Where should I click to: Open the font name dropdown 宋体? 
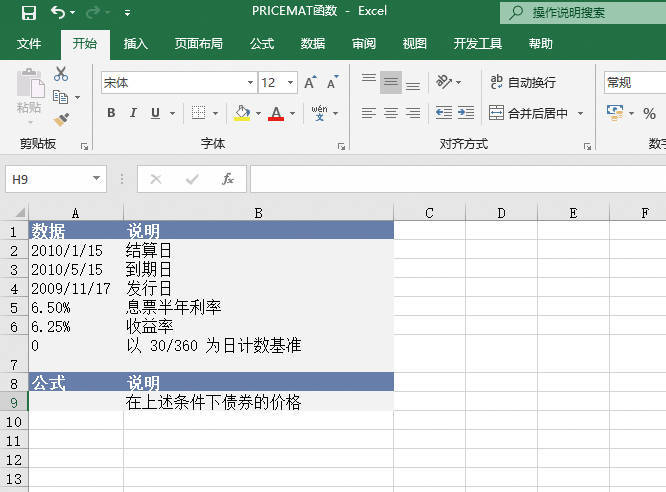(250, 83)
